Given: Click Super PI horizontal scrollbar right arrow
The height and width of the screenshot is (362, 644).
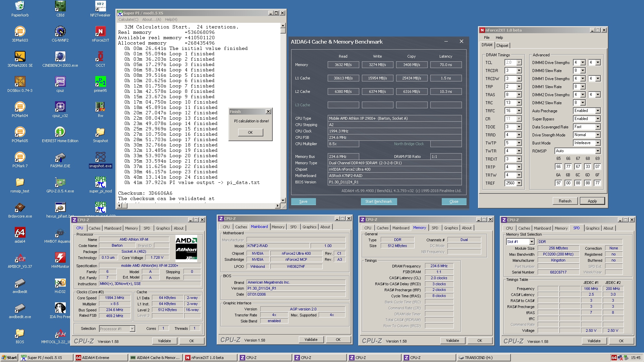Looking at the screenshot, I should point(277,205).
